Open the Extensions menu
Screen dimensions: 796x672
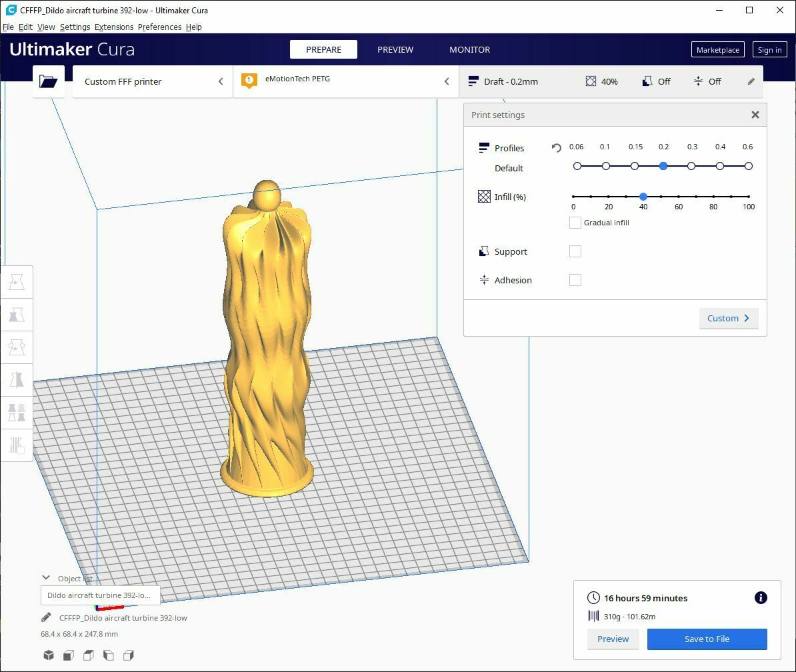(114, 27)
